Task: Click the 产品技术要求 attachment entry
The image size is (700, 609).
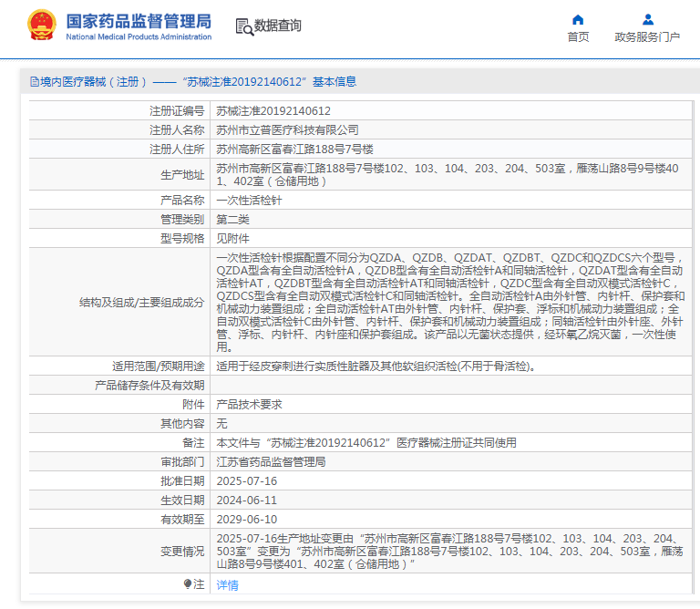Action: 249,405
